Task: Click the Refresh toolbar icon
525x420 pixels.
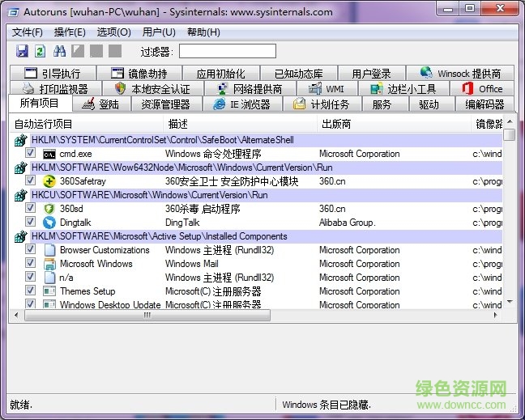Action: [x=41, y=51]
